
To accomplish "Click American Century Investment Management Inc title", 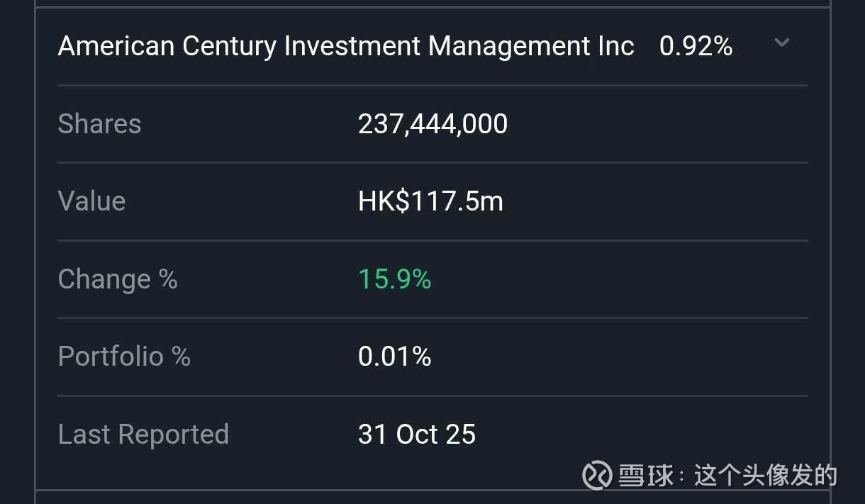I will 346,47.
